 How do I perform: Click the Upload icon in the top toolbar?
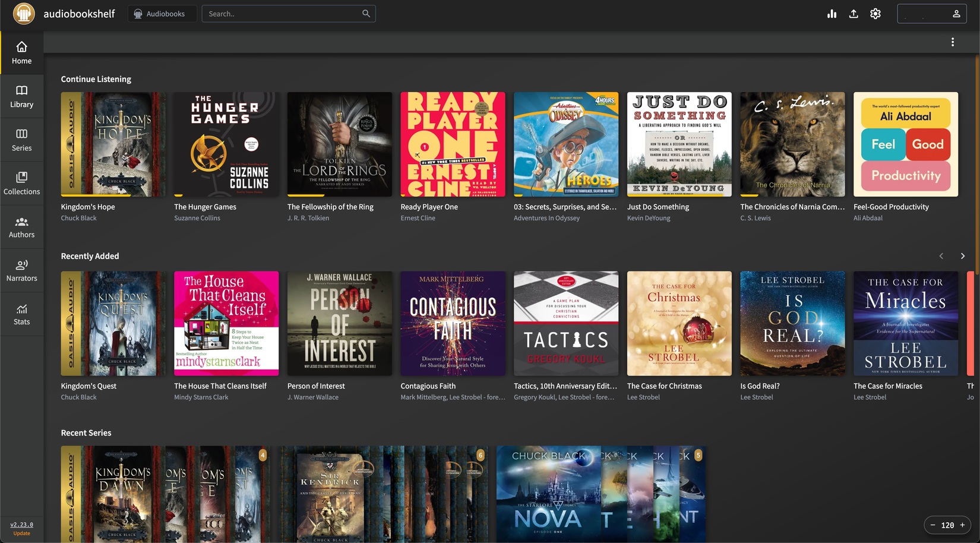pyautogui.click(x=853, y=13)
